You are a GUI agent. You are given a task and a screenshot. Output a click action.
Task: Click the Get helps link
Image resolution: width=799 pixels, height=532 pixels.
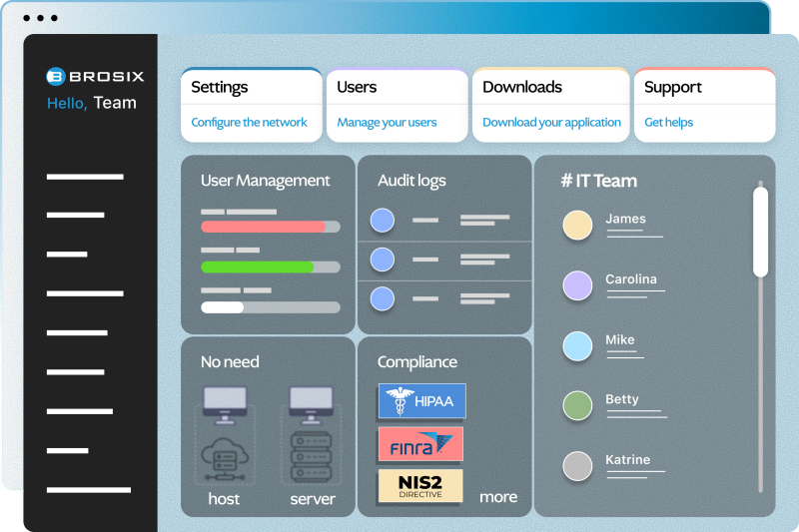(668, 123)
